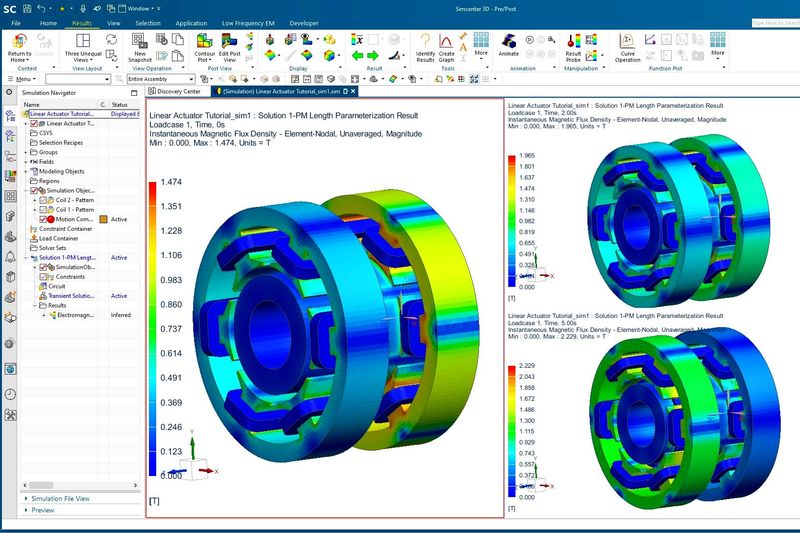Switch to the Developer ribbon tab
This screenshot has width=800, height=533.
pos(304,23)
